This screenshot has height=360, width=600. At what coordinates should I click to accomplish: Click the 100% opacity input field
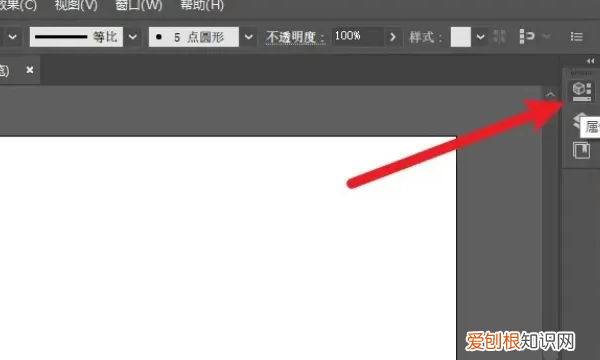tap(357, 37)
